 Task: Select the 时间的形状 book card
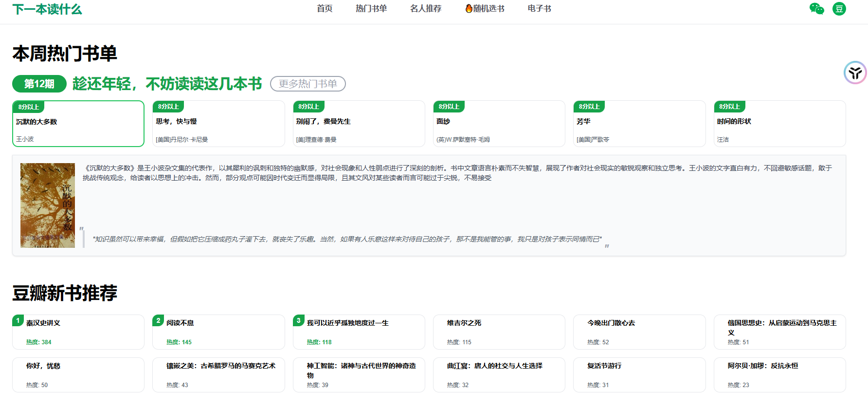pos(780,124)
